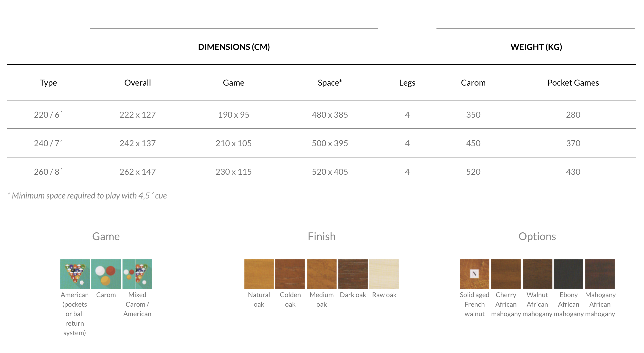This screenshot has width=644, height=353.
Task: Select Solid aged French walnut option
Action: (x=475, y=274)
